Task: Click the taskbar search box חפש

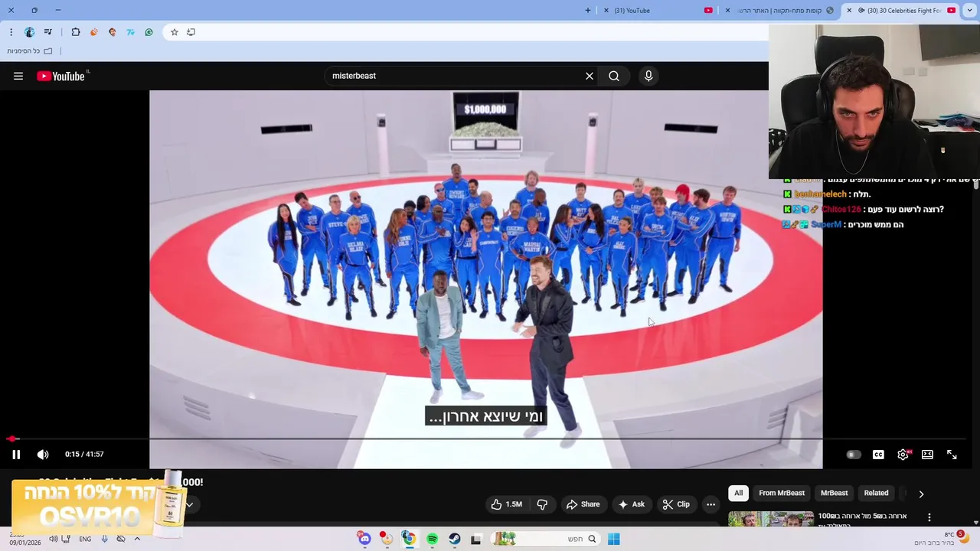Action: 544,539
